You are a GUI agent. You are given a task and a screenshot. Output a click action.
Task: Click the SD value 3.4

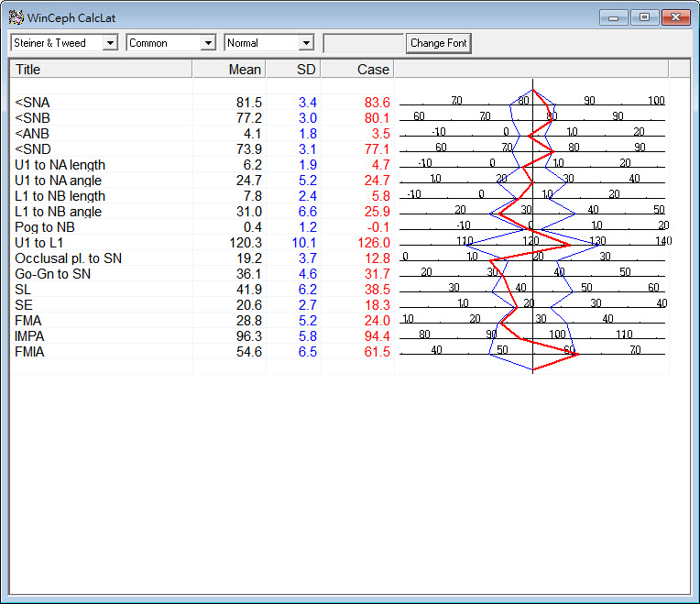(x=308, y=103)
